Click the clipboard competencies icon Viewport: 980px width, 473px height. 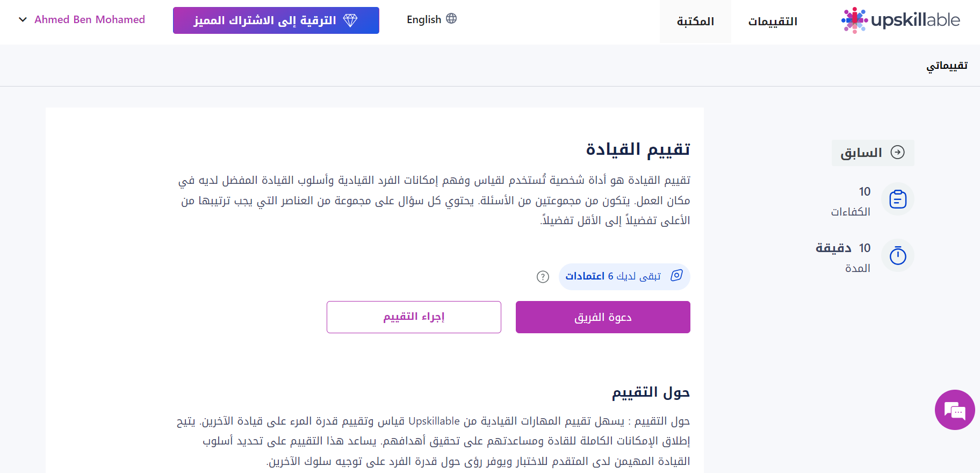tap(898, 199)
